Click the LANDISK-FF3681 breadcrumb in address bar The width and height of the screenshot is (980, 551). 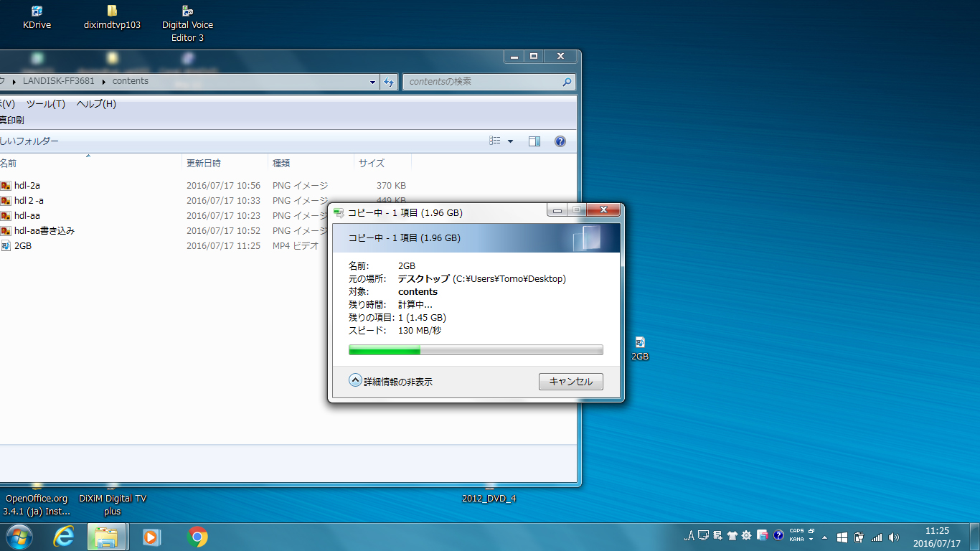[x=59, y=81]
